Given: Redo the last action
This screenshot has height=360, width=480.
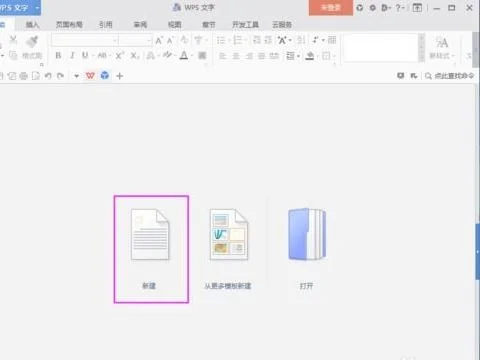Looking at the screenshot, I should 60,76.
